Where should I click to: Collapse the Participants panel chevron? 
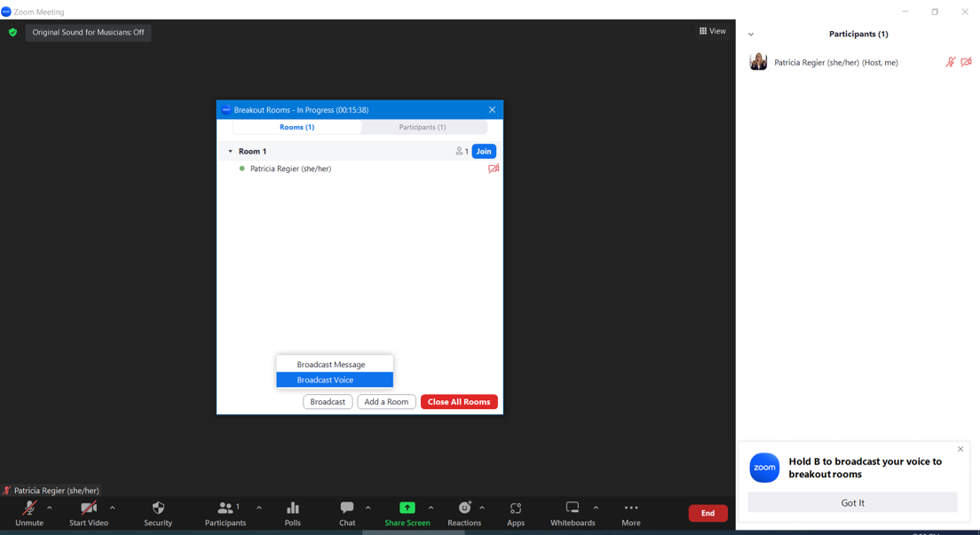(751, 35)
